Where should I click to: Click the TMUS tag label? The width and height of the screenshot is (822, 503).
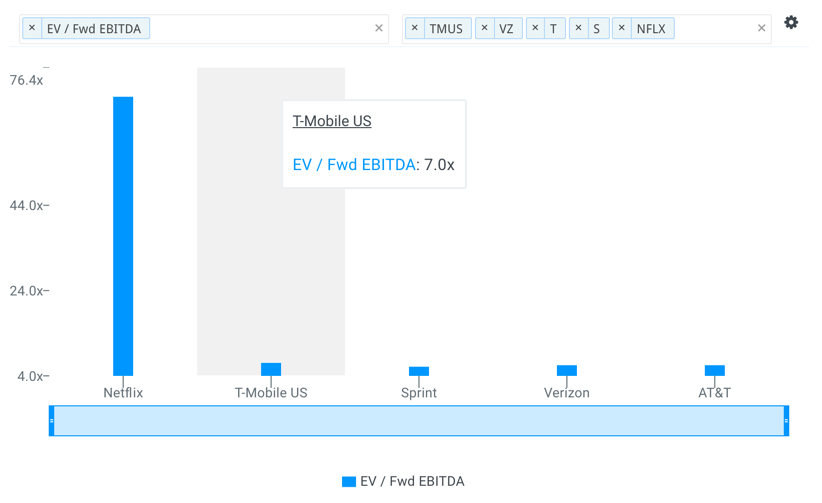pyautogui.click(x=446, y=29)
